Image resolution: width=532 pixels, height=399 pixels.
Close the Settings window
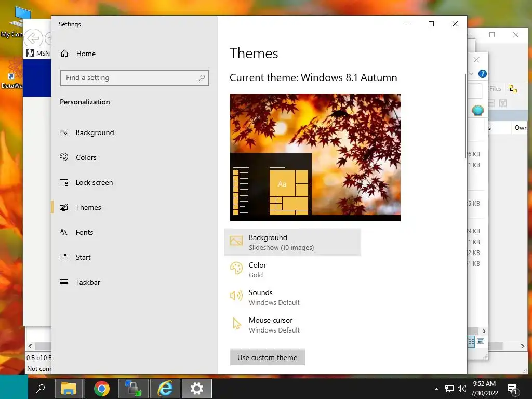[x=455, y=24]
